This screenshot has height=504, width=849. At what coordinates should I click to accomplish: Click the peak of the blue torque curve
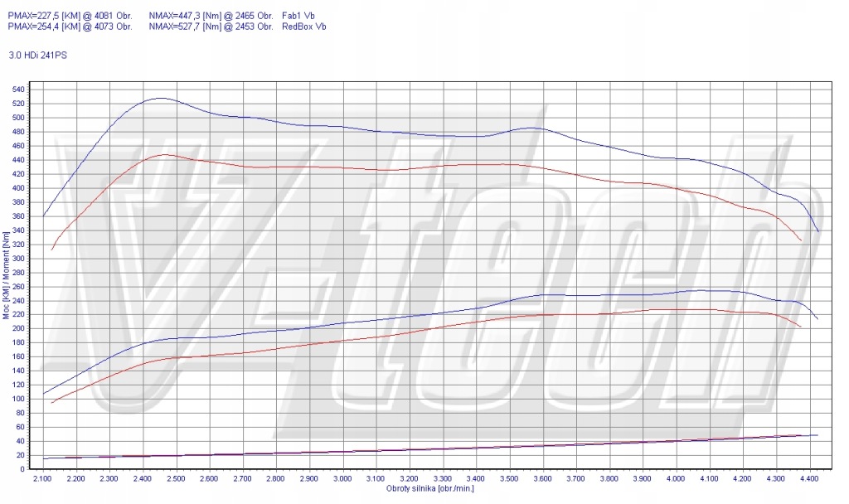tap(163, 98)
